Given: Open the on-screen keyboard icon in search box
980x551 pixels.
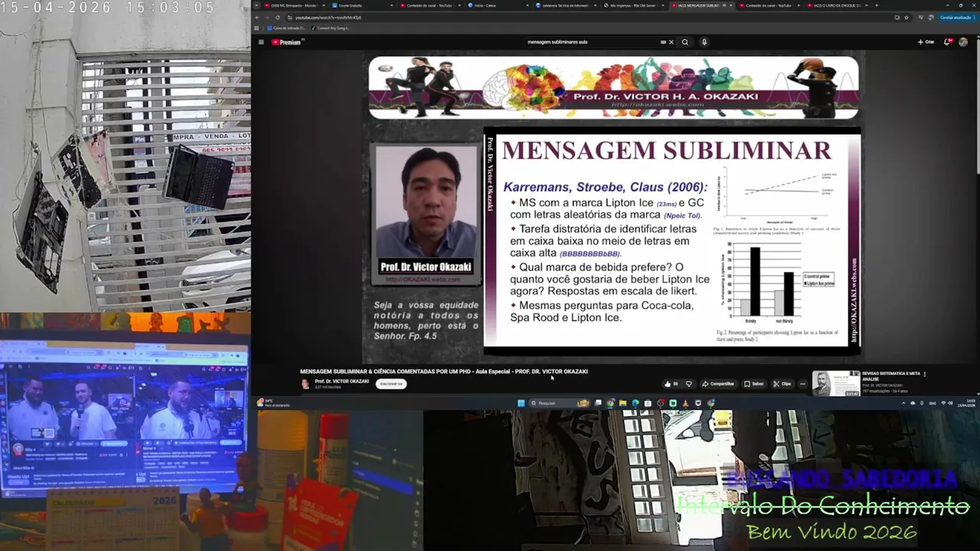Looking at the screenshot, I should pyautogui.click(x=663, y=42).
